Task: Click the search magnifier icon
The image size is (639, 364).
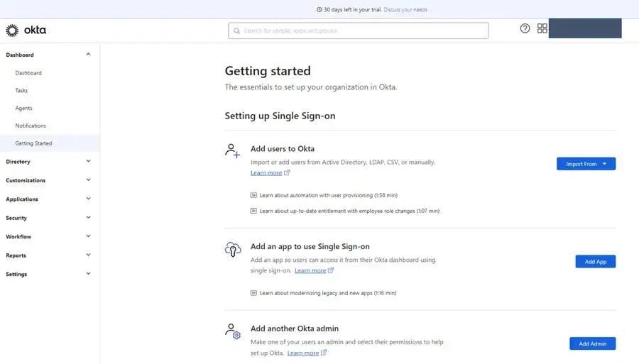Action: pos(237,31)
